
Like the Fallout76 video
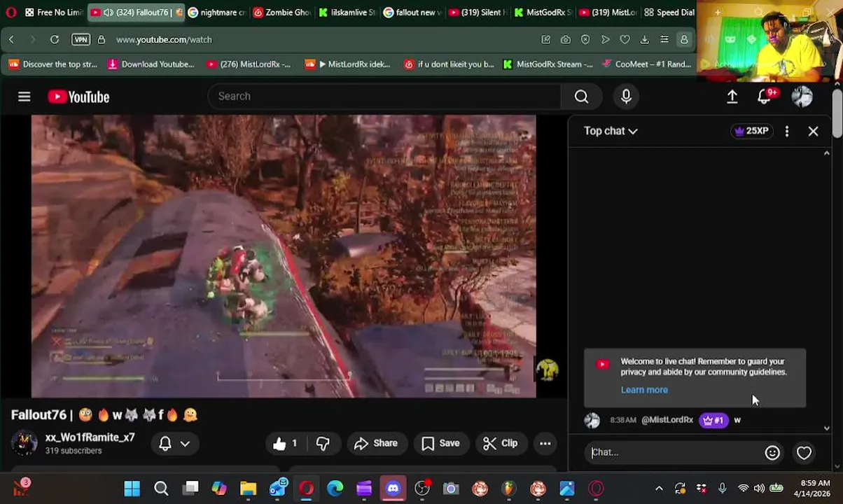(x=286, y=443)
